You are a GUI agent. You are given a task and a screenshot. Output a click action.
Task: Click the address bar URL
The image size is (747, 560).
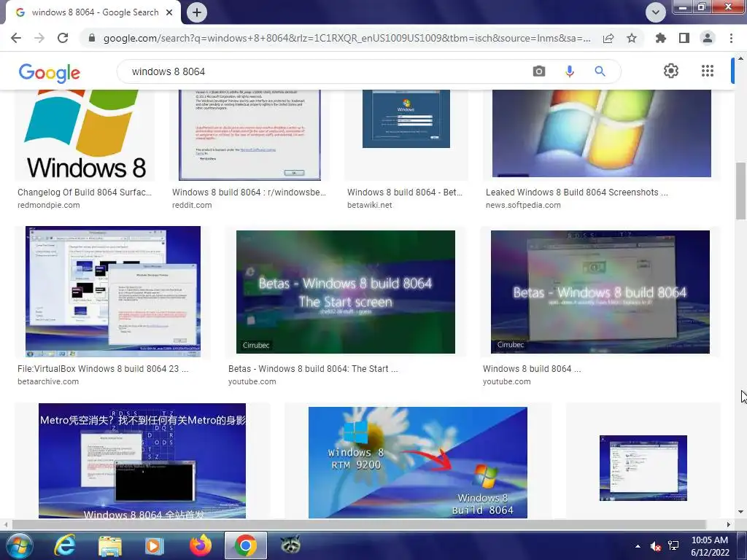(x=347, y=38)
